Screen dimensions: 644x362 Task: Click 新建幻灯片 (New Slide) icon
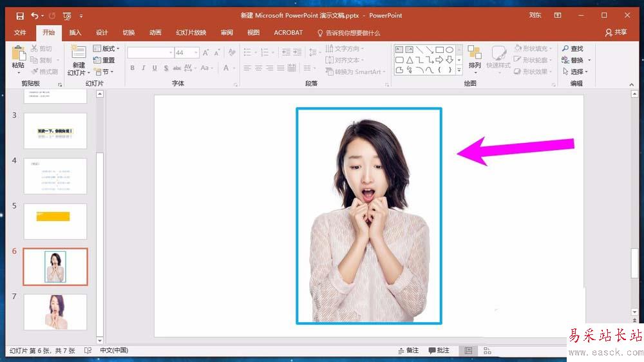coord(78,53)
